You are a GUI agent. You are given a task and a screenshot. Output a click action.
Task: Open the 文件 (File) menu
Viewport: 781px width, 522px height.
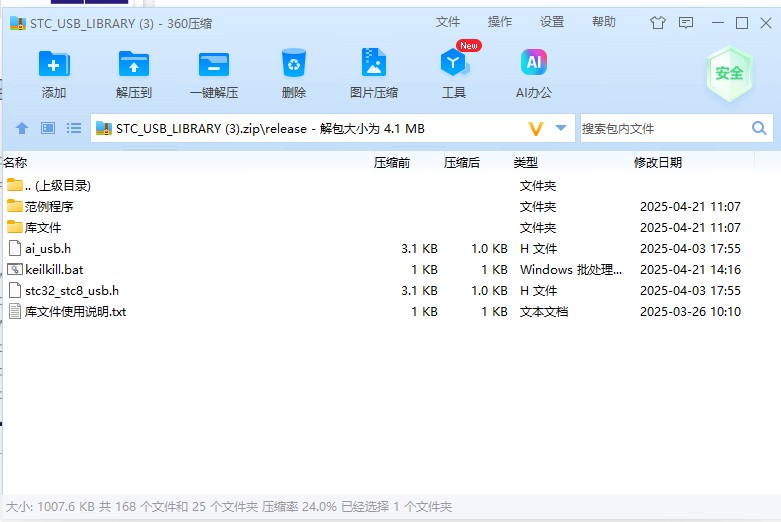tap(448, 22)
